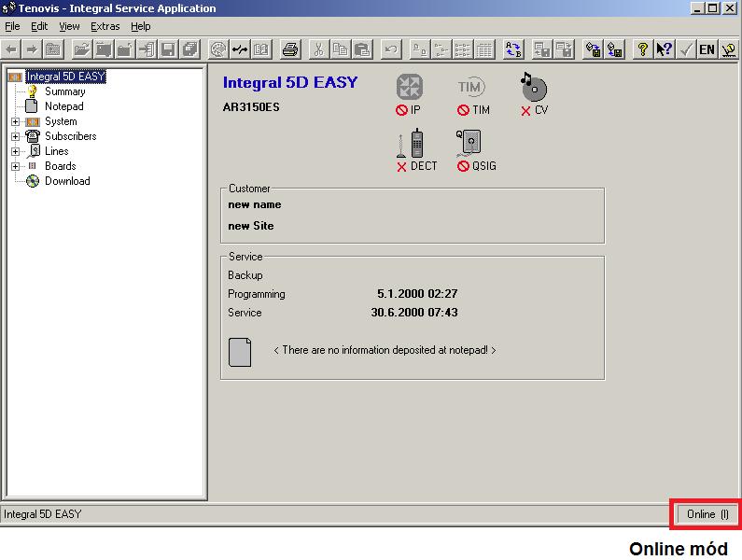
Task: Click the Paste clipboard toolbar icon
Action: [362, 49]
